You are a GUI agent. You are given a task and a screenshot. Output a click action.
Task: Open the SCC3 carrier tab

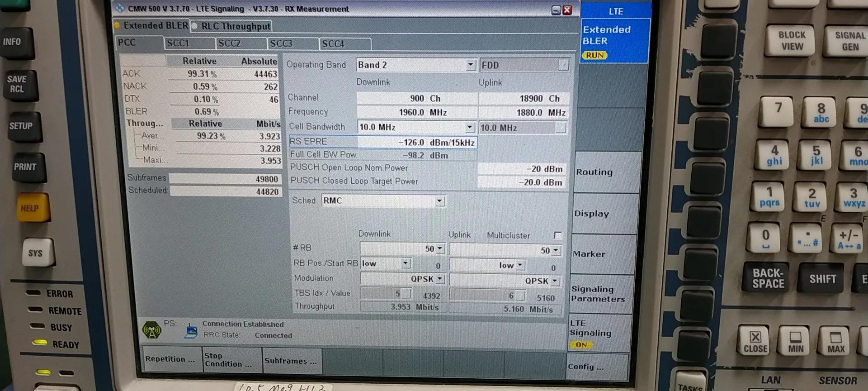tap(293, 44)
